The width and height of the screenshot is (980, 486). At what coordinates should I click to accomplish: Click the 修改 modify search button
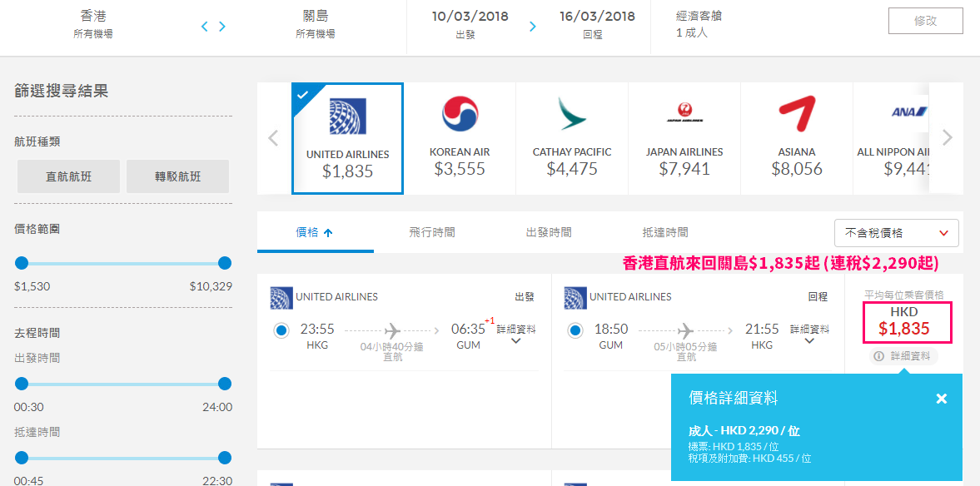click(926, 21)
